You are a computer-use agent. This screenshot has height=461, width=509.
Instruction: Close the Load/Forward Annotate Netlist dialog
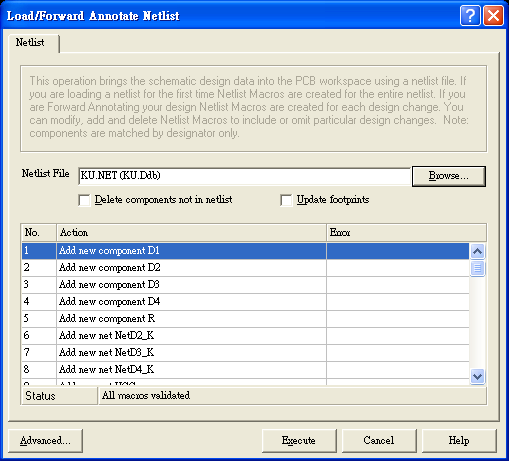[493, 15]
